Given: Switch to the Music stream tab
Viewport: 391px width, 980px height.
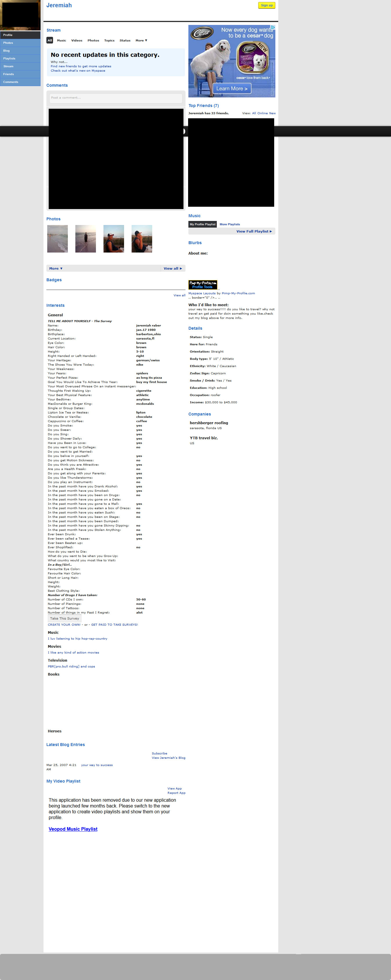Looking at the screenshot, I should click(62, 40).
